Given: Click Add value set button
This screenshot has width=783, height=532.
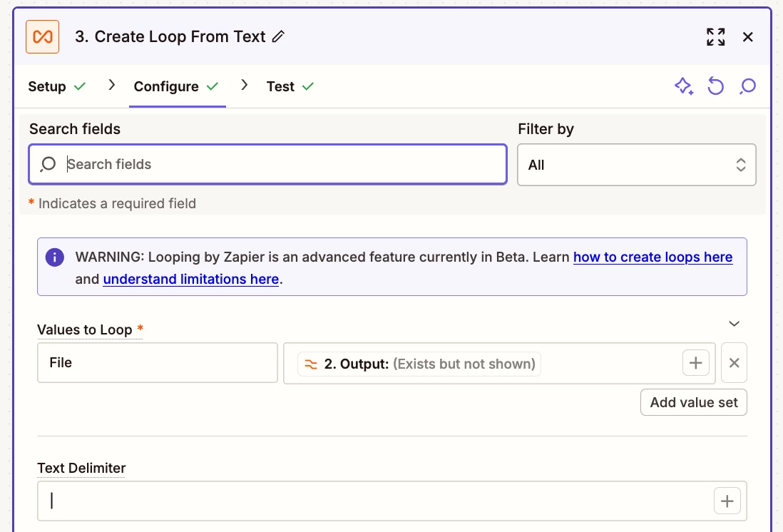Looking at the screenshot, I should click(694, 402).
